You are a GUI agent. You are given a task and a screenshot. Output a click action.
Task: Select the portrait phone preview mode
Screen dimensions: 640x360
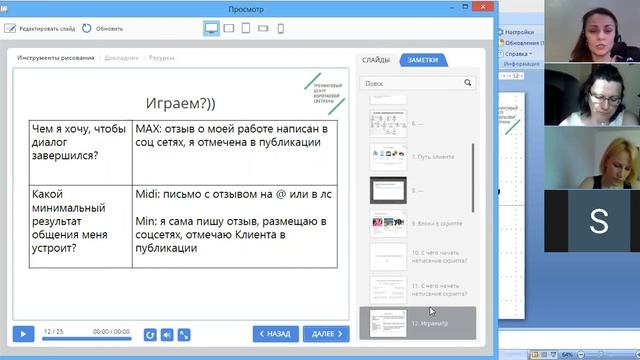[x=281, y=28]
